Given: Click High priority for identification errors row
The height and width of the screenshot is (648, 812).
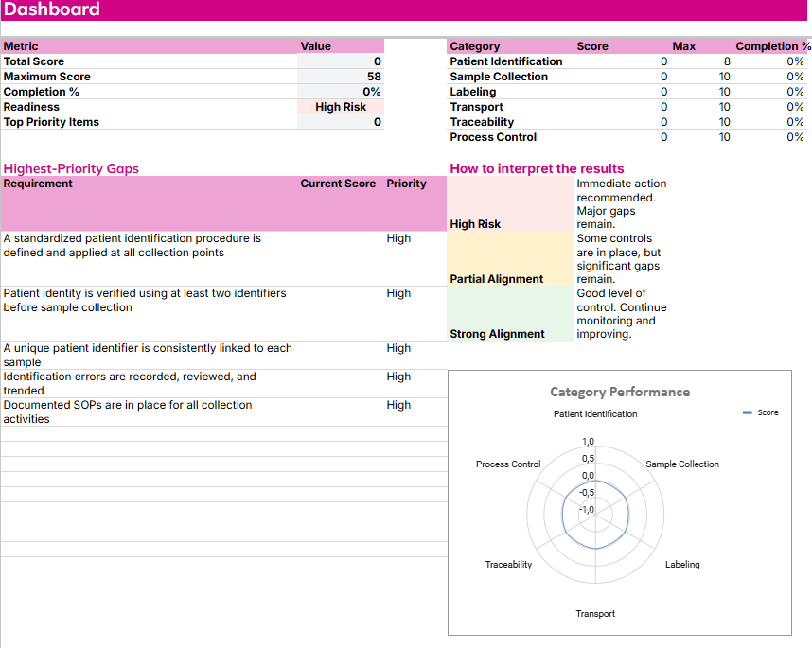Looking at the screenshot, I should (x=398, y=377).
